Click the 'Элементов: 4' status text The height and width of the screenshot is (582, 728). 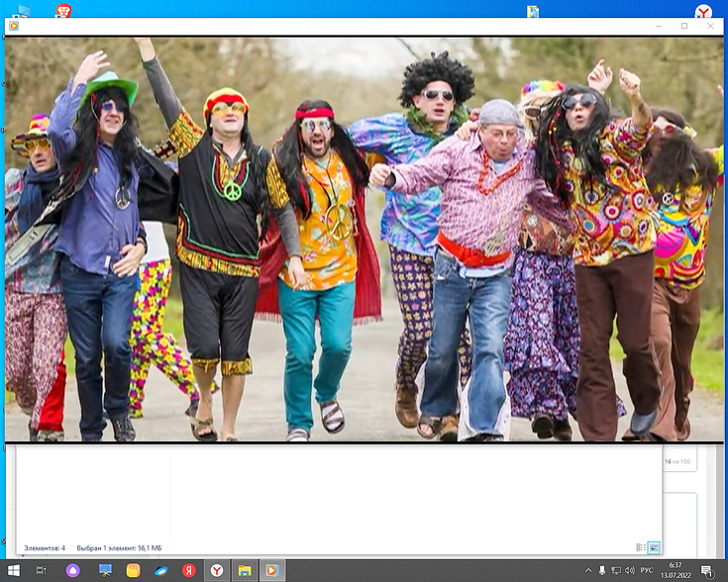tap(45, 548)
